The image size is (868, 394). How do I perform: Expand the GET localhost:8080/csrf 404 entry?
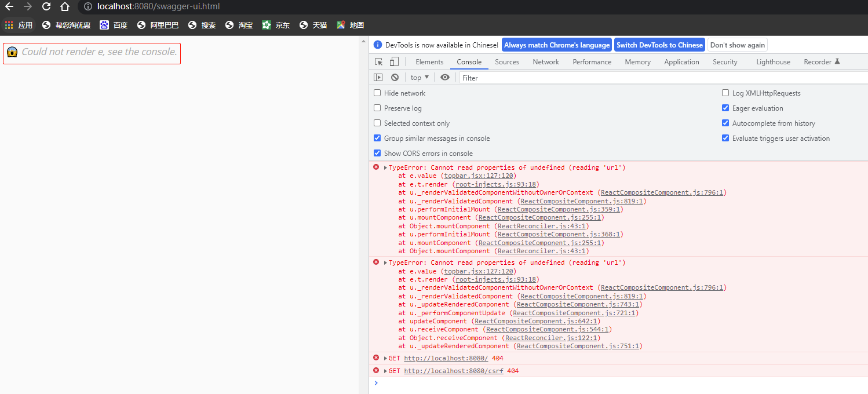pyautogui.click(x=385, y=371)
